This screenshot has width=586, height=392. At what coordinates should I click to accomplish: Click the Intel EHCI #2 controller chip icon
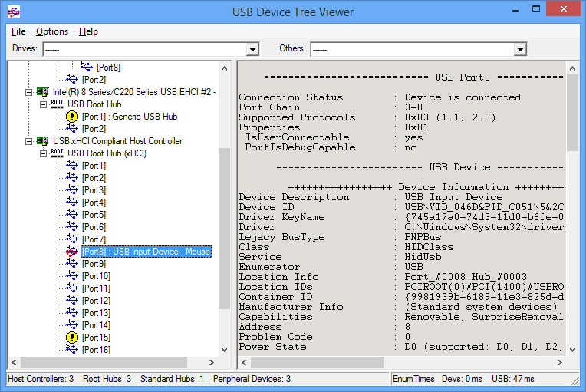point(43,92)
